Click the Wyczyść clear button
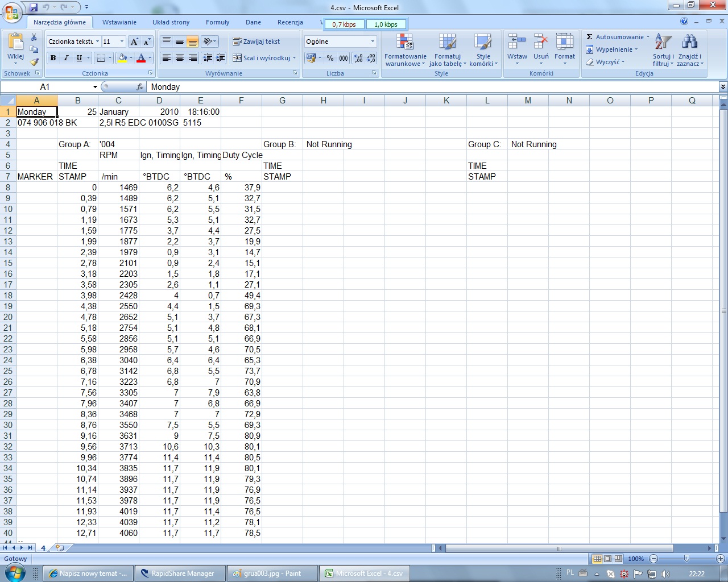Screen dimensions: 728x582 (x=606, y=62)
